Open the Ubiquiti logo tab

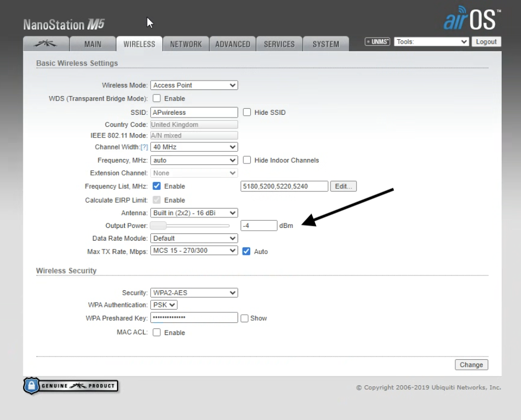click(x=46, y=44)
